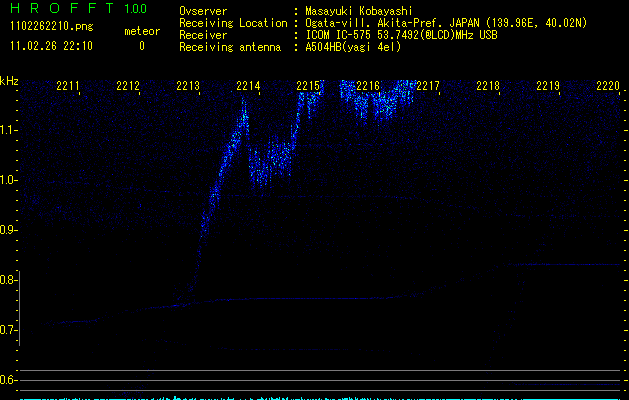Viewport: 629px width, 400px height.
Task: Click the 1.1 frequency axis label
Action: (8, 130)
